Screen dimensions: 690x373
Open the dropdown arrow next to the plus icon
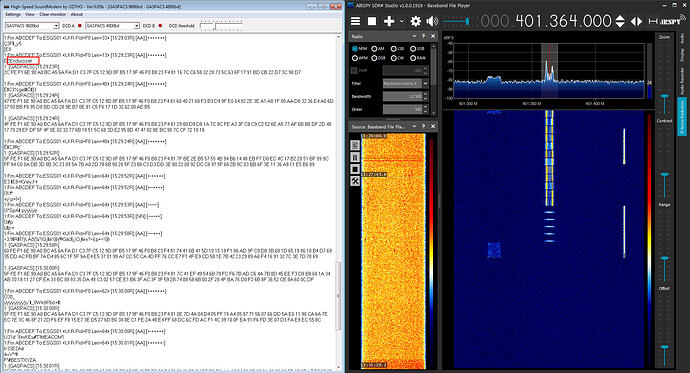coord(401,21)
